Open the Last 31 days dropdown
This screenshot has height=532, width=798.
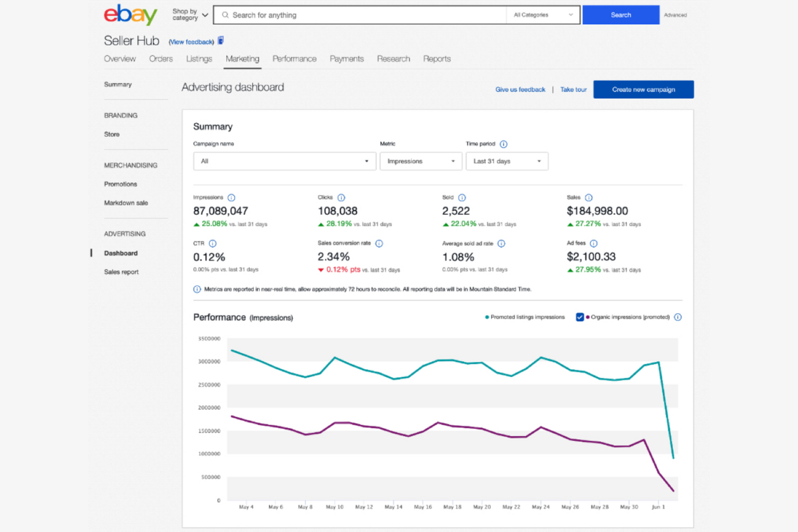(507, 161)
